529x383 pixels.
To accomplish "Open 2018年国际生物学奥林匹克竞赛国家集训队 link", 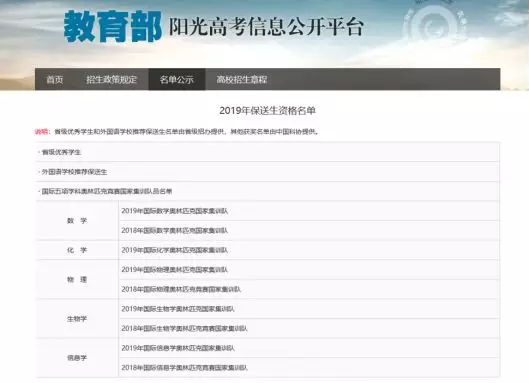I will pos(185,328).
